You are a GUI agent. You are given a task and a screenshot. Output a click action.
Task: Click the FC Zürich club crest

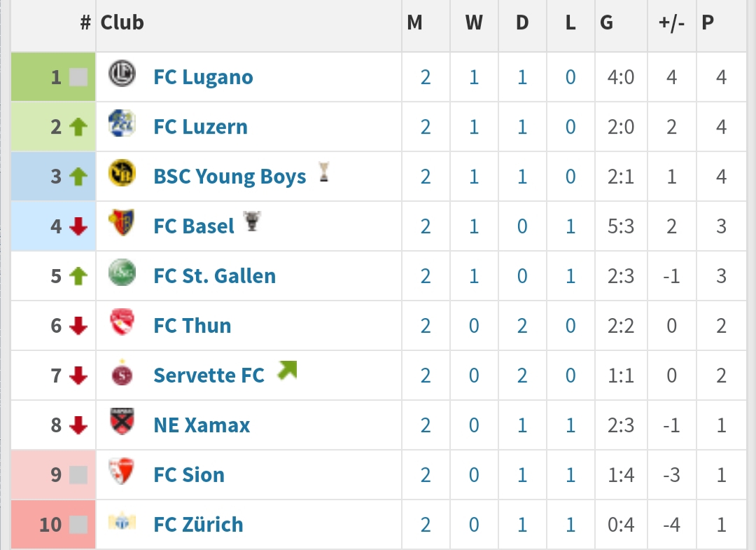coord(122,521)
